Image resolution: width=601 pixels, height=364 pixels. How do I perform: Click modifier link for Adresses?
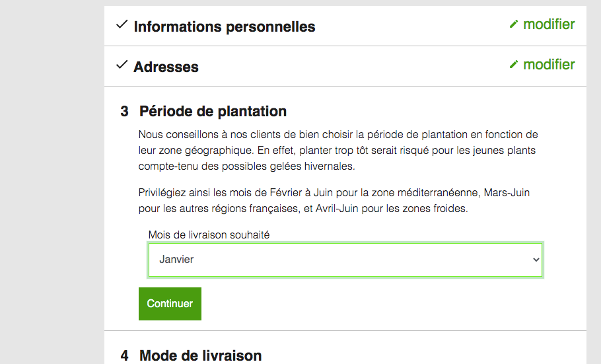coord(549,65)
